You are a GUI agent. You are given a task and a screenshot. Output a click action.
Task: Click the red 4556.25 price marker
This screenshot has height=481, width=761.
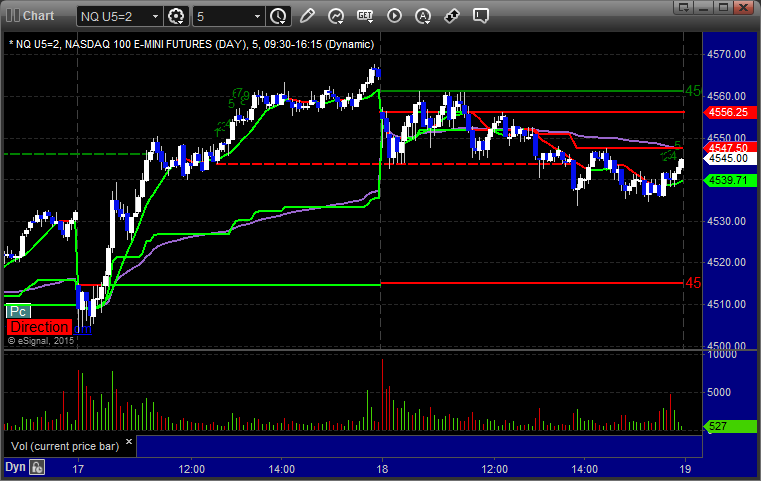coord(729,112)
